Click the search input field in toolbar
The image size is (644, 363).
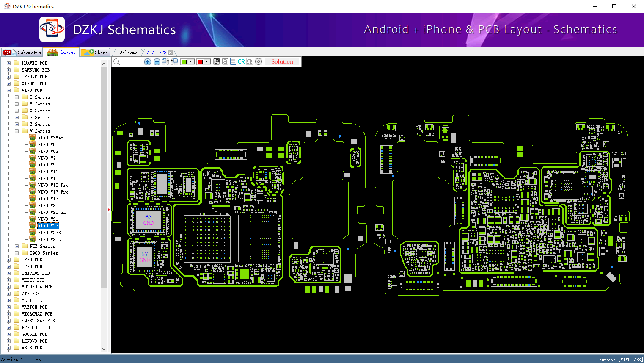tap(132, 62)
